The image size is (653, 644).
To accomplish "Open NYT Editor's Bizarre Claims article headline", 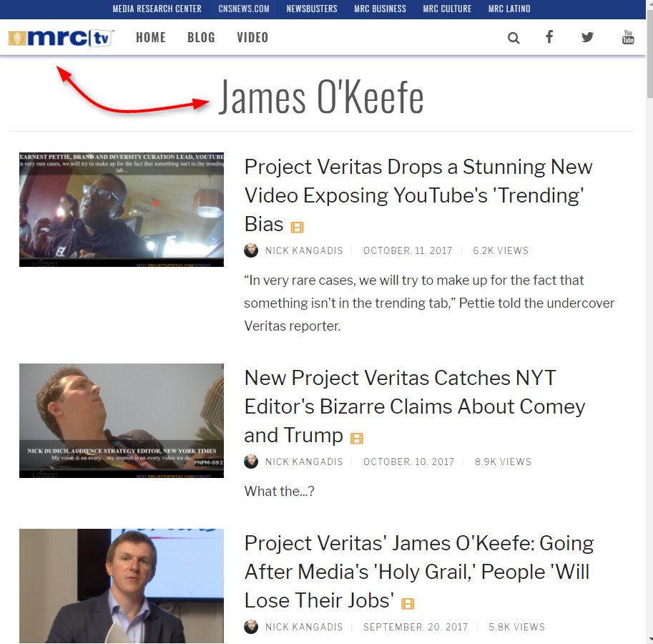I will [414, 406].
